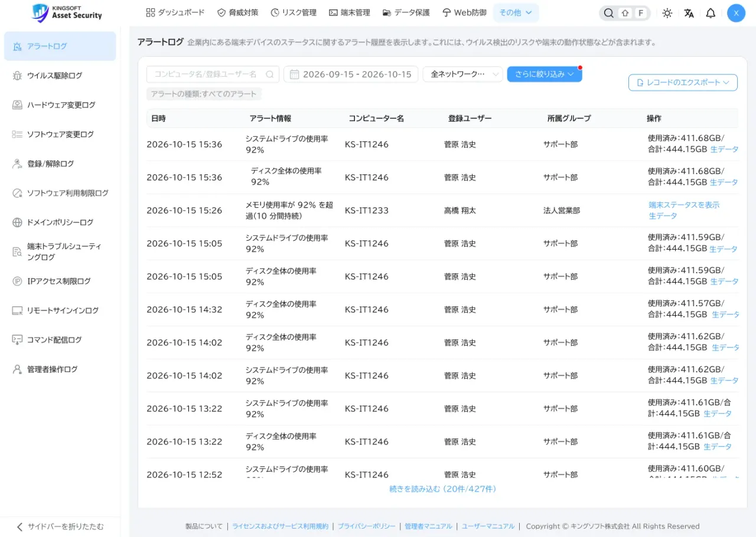Click the ドメインポリシーログ globe icon
756x537 pixels.
click(x=17, y=222)
